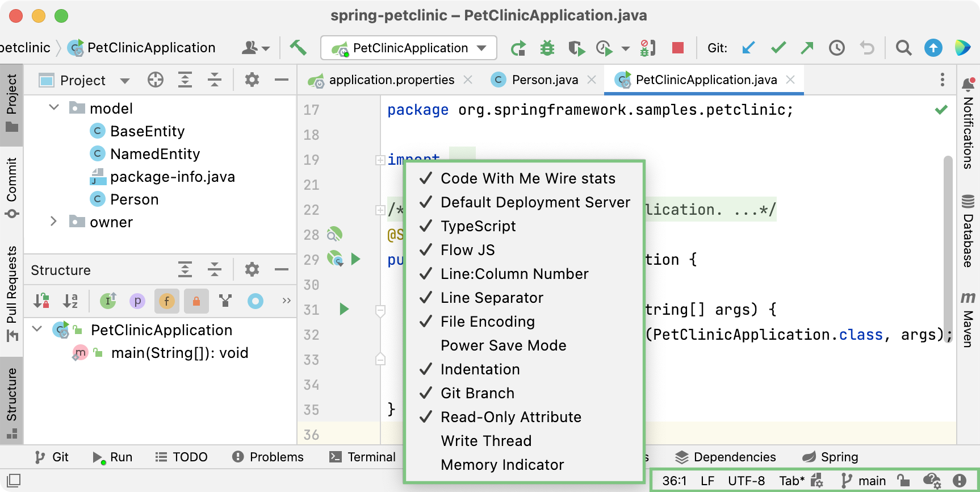Open the Dependencies tool window
Image resolution: width=980 pixels, height=492 pixels.
[x=725, y=457]
